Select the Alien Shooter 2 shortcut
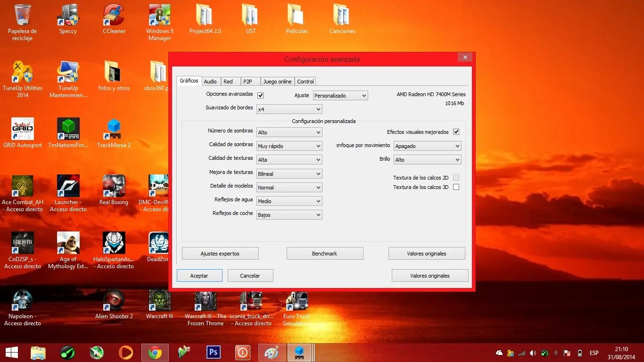This screenshot has height=362, width=644. (114, 304)
